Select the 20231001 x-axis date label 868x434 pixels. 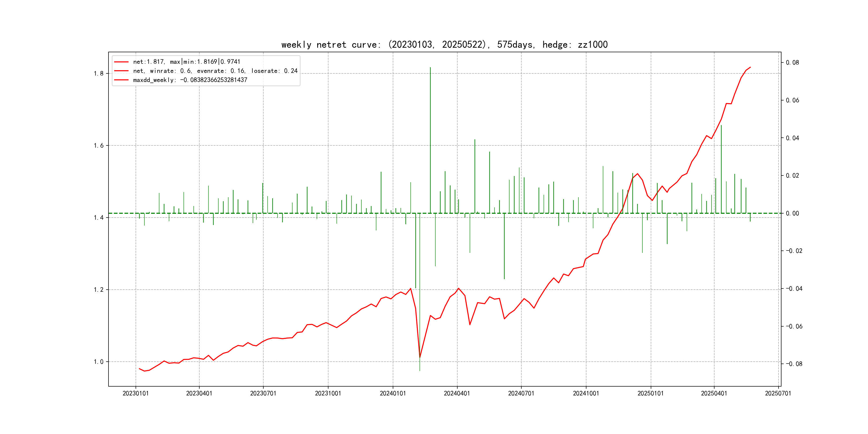(x=328, y=393)
